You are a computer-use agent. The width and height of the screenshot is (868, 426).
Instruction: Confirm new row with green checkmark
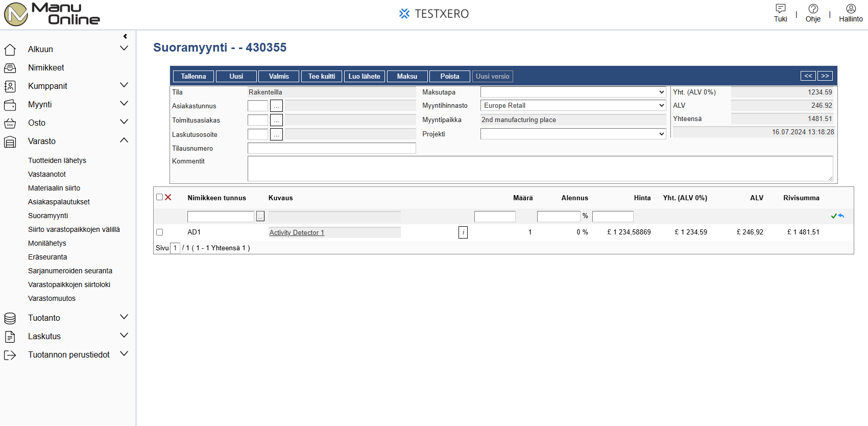834,216
